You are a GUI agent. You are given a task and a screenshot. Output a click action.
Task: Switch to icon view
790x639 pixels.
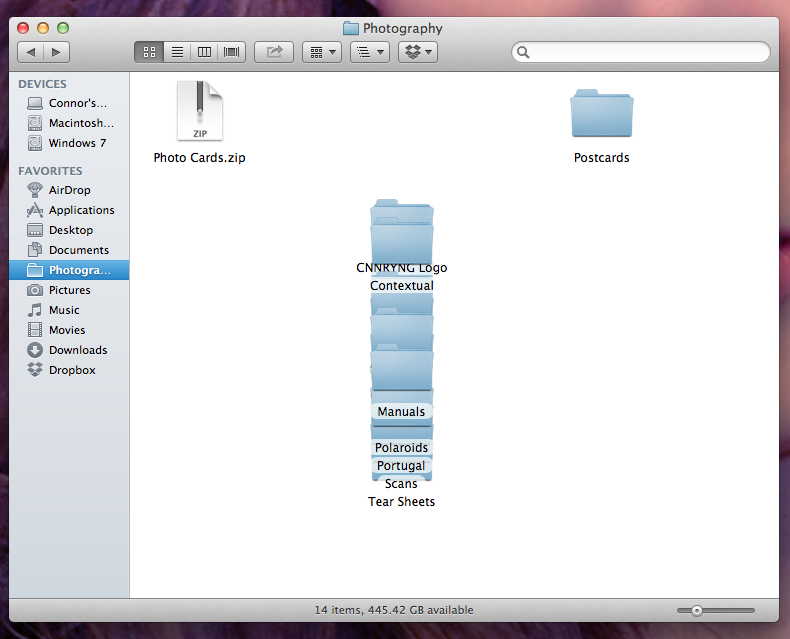coord(149,52)
